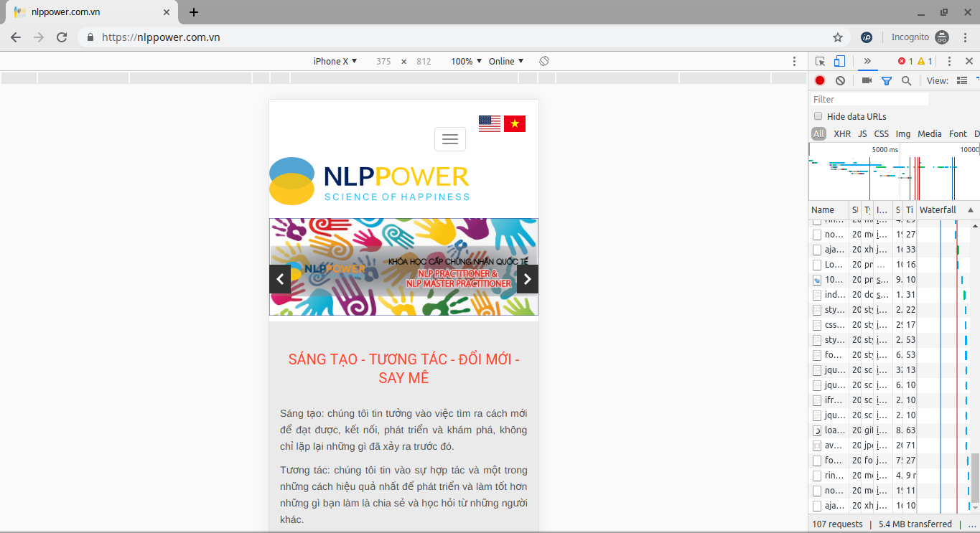Select the 'ifr...' script request row
The width and height of the screenshot is (980, 533).
890,400
